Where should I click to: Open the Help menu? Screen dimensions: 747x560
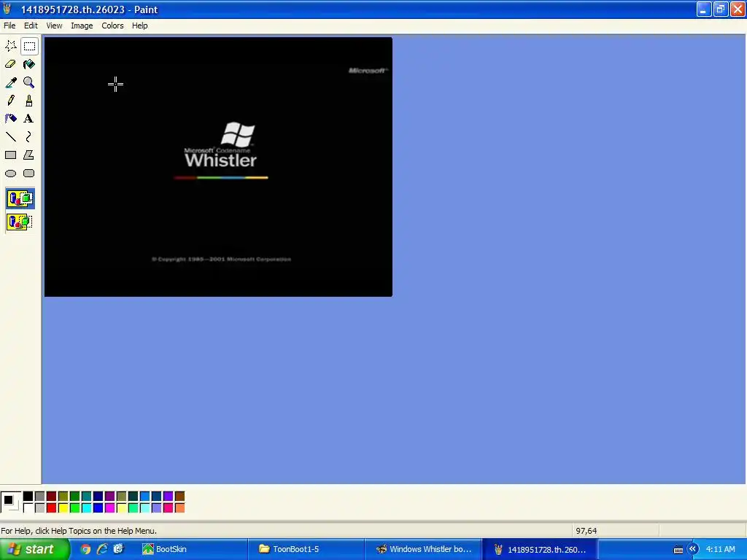(139, 26)
